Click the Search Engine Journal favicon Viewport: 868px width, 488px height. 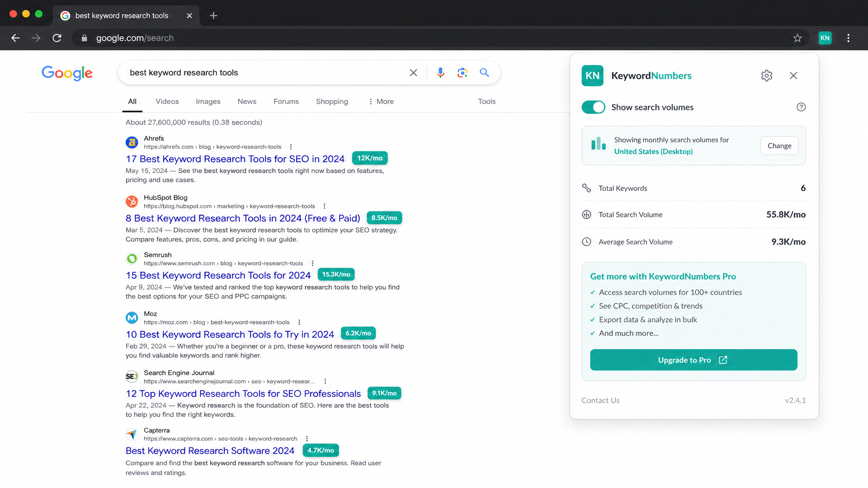132,377
